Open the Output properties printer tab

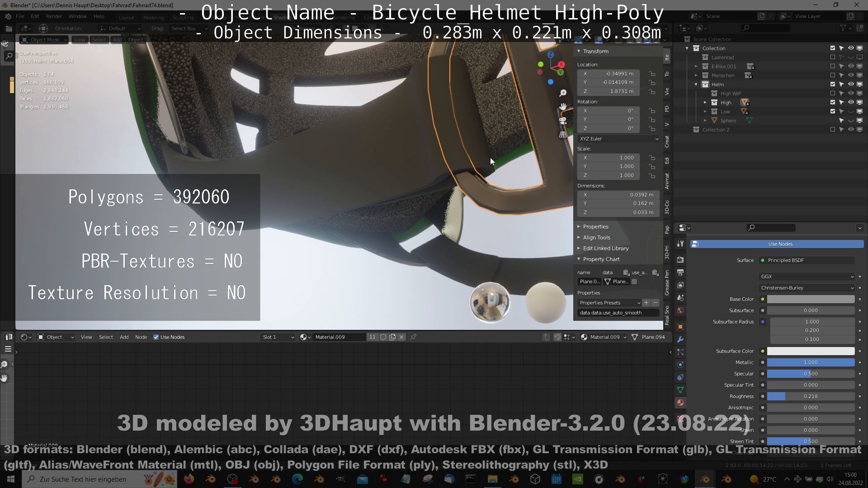pos(680,272)
